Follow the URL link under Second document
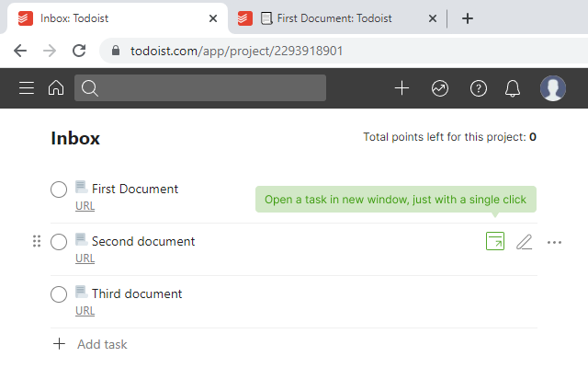Screen dimensions: 588x368 85,259
